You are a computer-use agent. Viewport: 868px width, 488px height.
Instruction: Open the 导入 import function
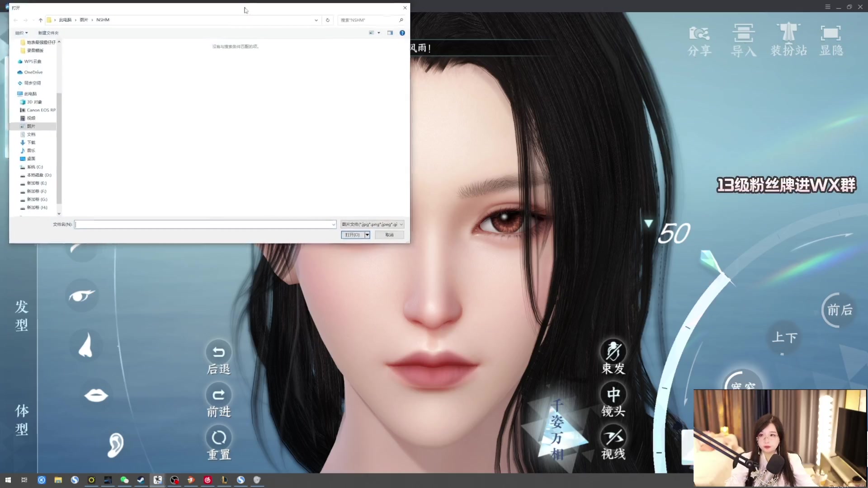tap(744, 41)
